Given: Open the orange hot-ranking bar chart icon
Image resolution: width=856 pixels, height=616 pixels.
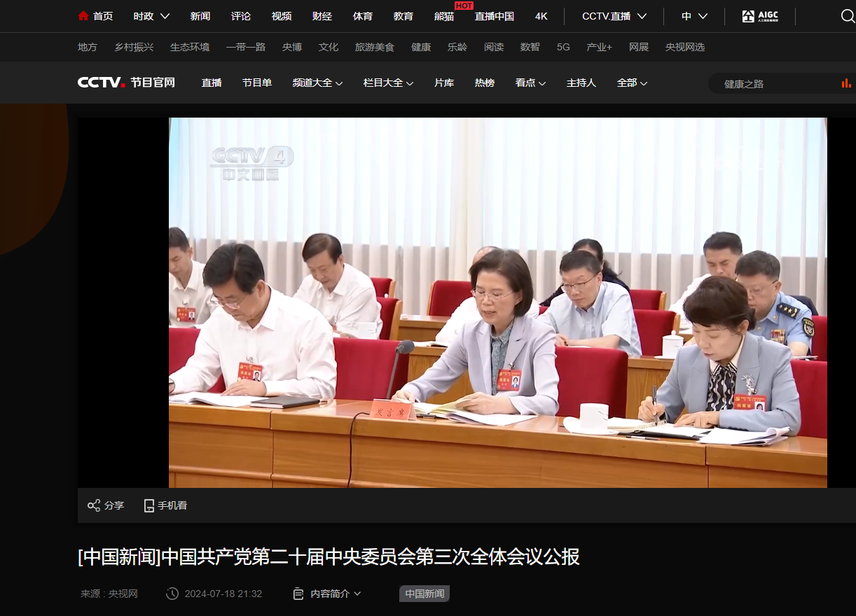Looking at the screenshot, I should [846, 83].
